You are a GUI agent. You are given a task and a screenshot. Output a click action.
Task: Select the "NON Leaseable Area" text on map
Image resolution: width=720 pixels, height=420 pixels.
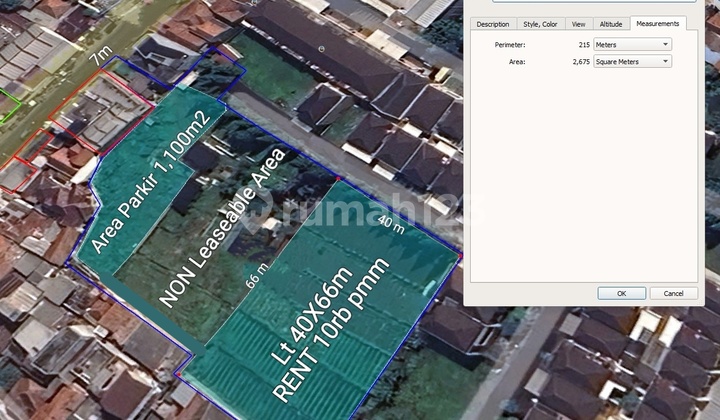[223, 227]
